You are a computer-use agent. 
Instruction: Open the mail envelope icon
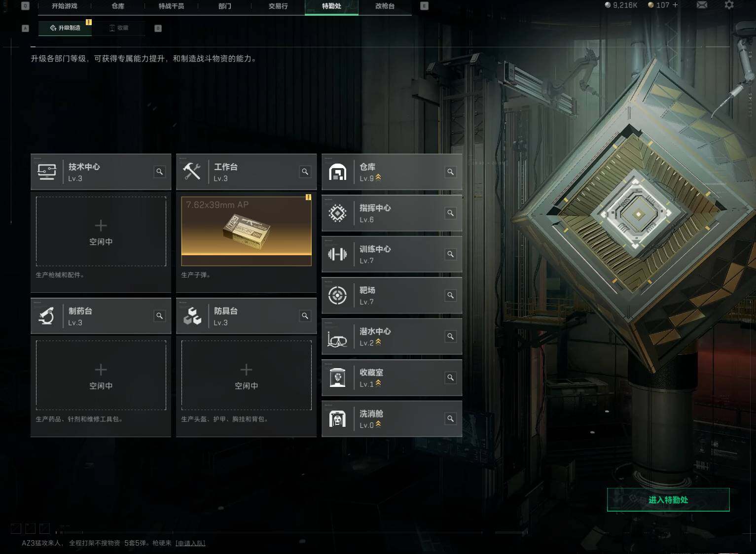click(702, 5)
